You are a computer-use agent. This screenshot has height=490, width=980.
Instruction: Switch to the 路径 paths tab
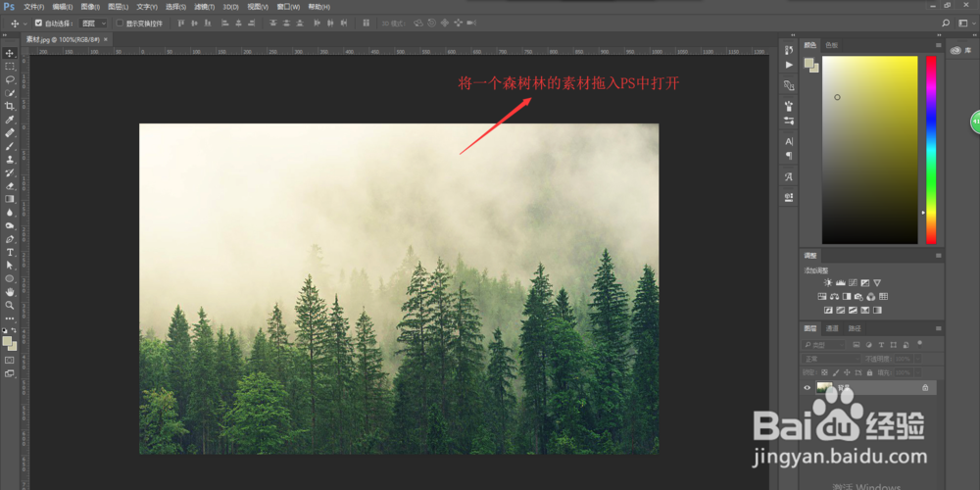coord(854,328)
